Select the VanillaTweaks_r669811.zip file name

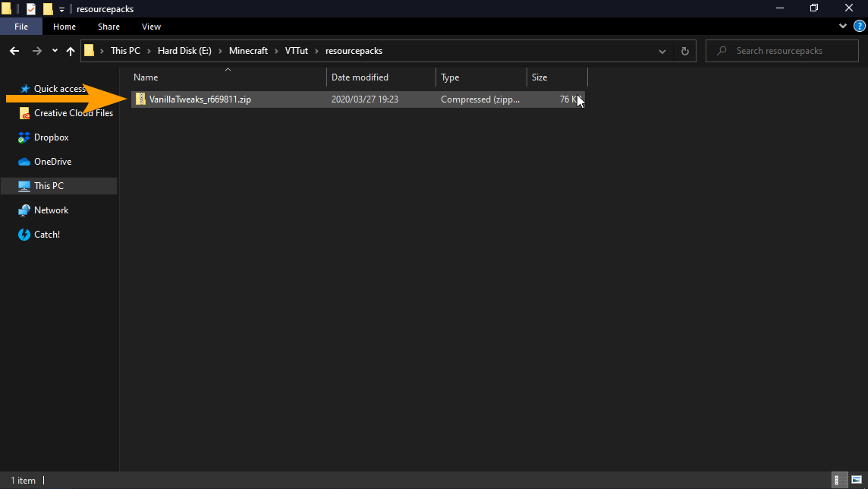pyautogui.click(x=200, y=99)
